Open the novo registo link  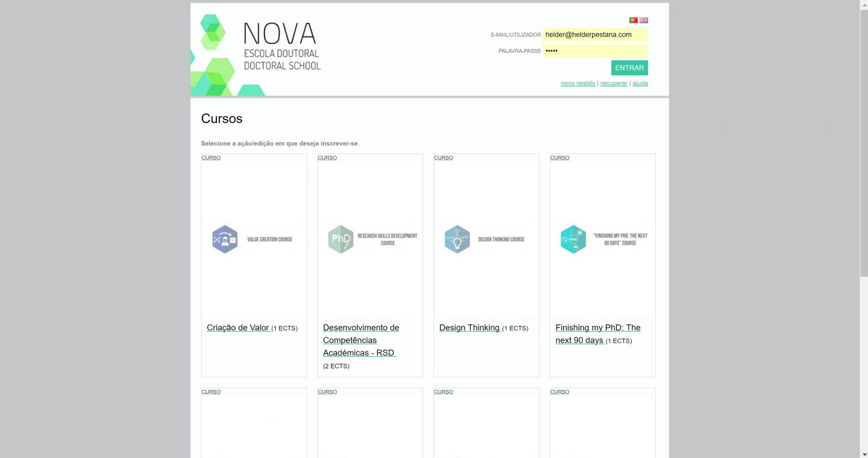tap(578, 84)
